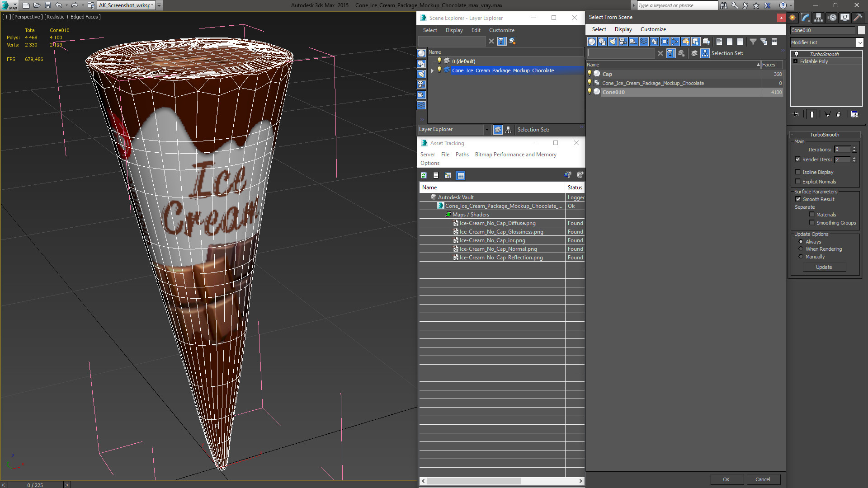Toggle TurboSmooth modifier on/off bulb
The width and height of the screenshot is (868, 488).
click(797, 54)
